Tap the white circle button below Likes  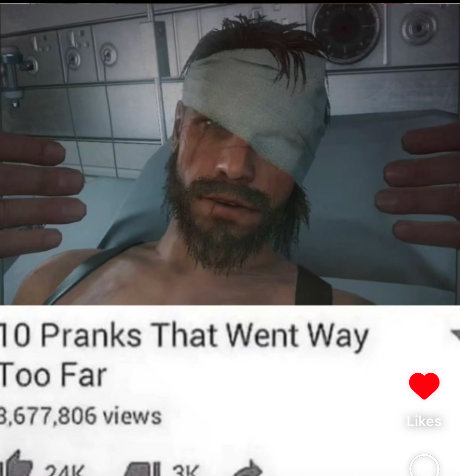tap(424, 465)
